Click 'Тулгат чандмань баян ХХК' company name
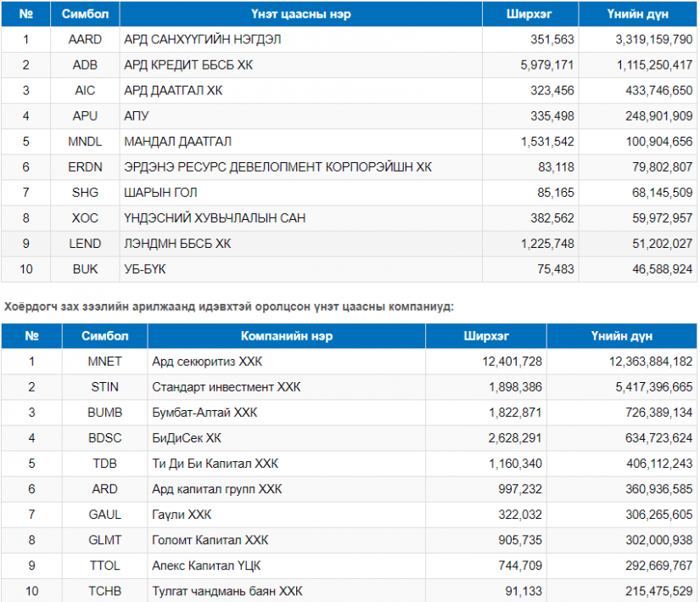The width and height of the screenshot is (700, 602). click(x=227, y=590)
